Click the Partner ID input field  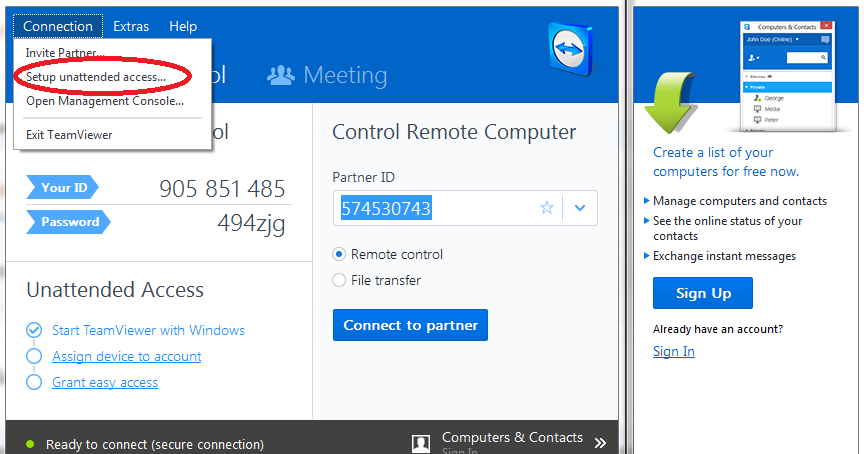(x=465, y=208)
